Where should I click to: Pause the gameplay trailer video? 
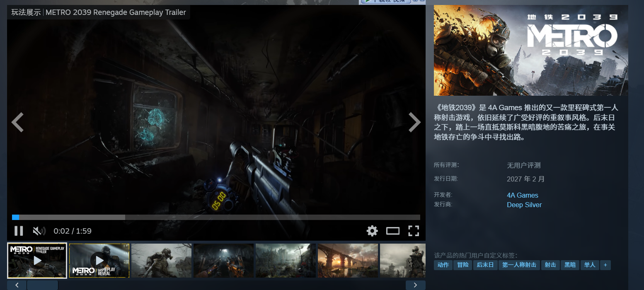coord(19,231)
